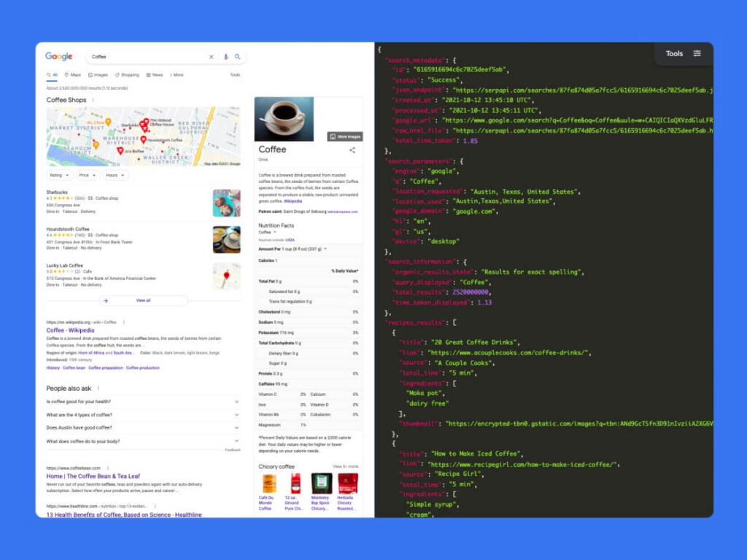Image resolution: width=747 pixels, height=560 pixels.
Task: Click the magnifying glass search icon
Action: point(237,57)
